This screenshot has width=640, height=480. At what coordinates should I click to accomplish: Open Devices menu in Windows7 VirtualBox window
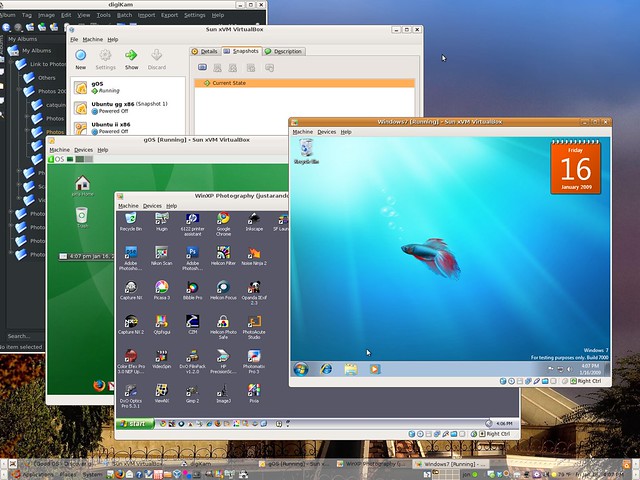327,132
